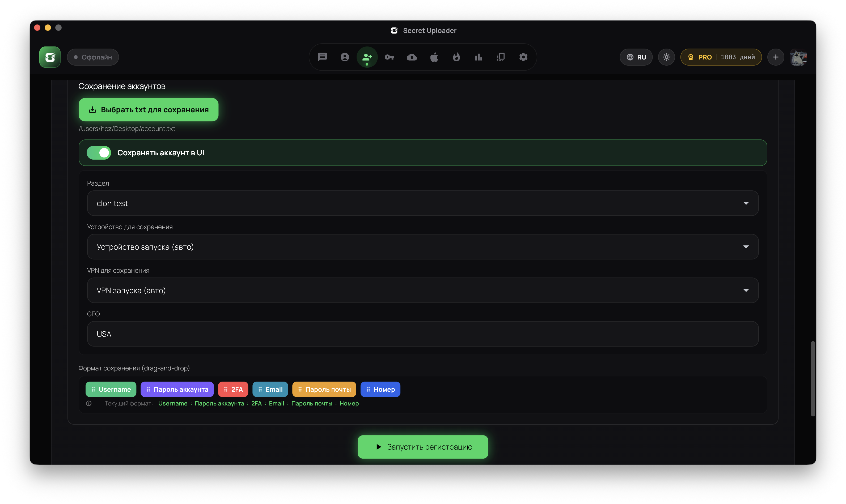Image resolution: width=846 pixels, height=504 pixels.
Task: Click the green Secret Uploader logo
Action: point(50,57)
